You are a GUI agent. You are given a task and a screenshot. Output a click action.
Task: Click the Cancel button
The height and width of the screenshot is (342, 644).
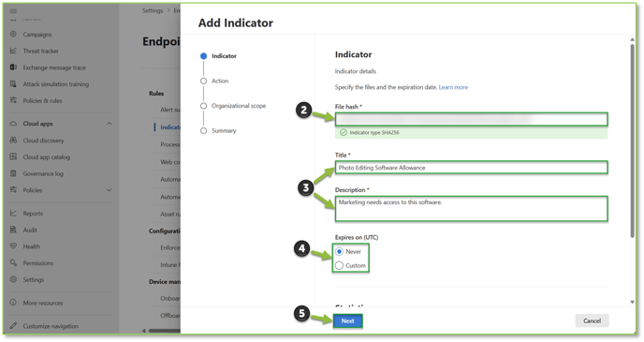pos(592,321)
